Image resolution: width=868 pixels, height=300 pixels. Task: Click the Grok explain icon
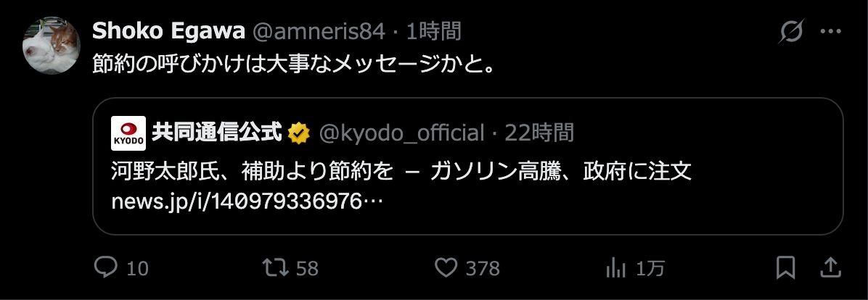pyautogui.click(x=791, y=32)
